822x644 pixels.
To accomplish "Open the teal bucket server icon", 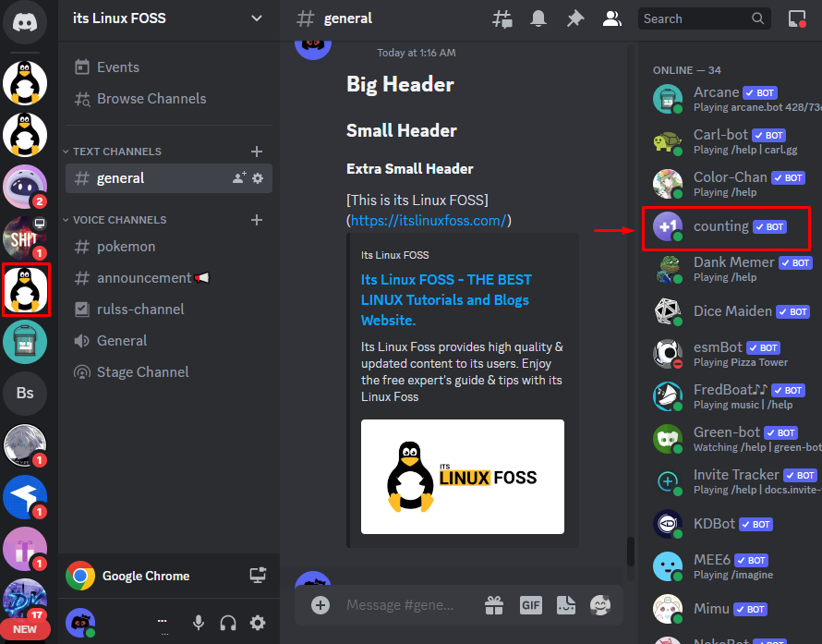I will pyautogui.click(x=25, y=342).
